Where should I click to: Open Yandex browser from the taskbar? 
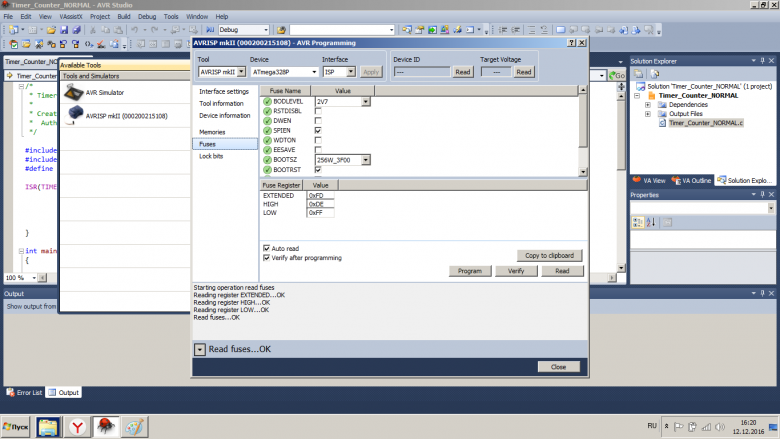(77, 427)
